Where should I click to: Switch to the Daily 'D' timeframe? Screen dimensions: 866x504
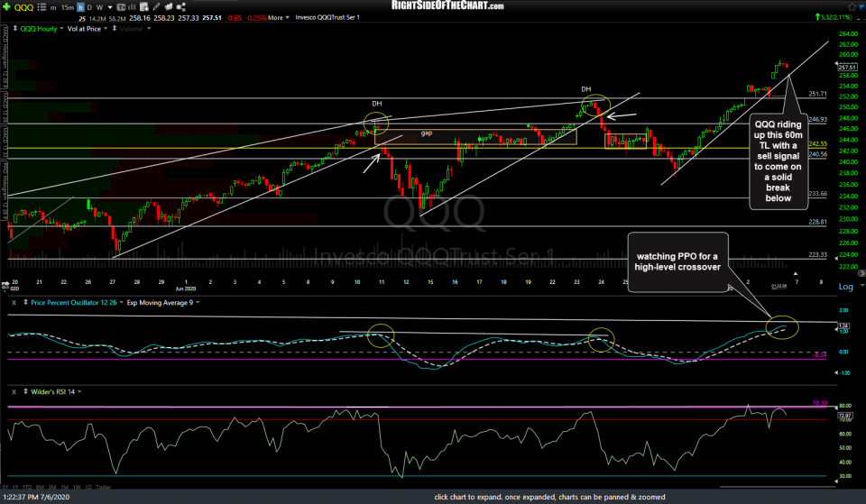coord(90,7)
